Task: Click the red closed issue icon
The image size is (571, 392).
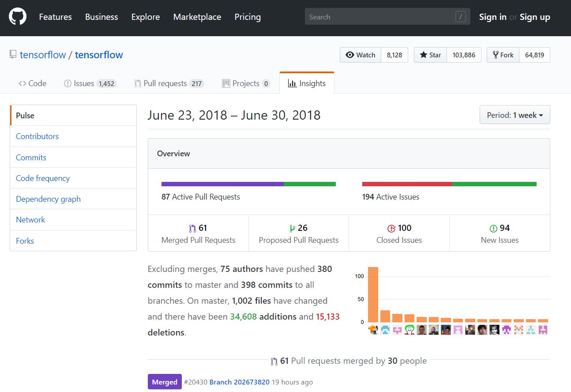Action: (x=391, y=228)
